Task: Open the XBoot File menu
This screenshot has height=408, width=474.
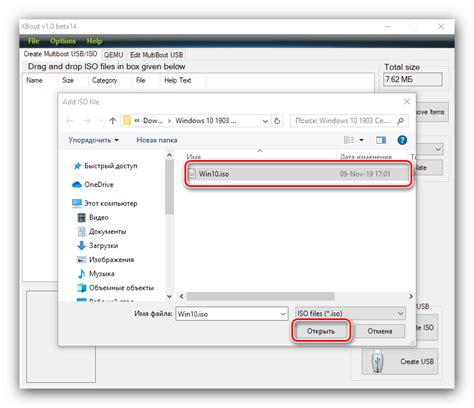Action: (x=33, y=41)
